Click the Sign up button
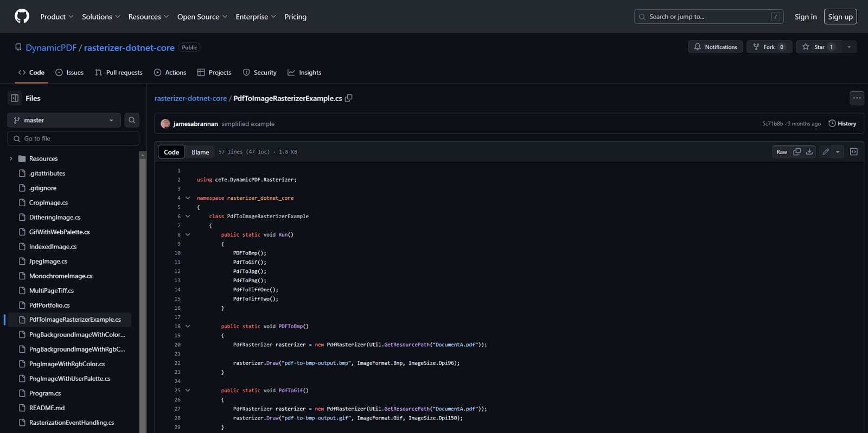Image resolution: width=868 pixels, height=433 pixels. tap(840, 17)
